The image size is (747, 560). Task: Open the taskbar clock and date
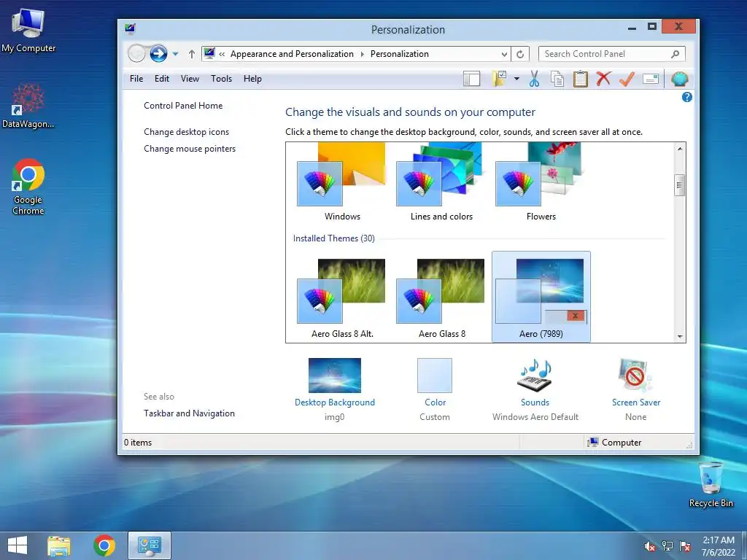pos(718,546)
